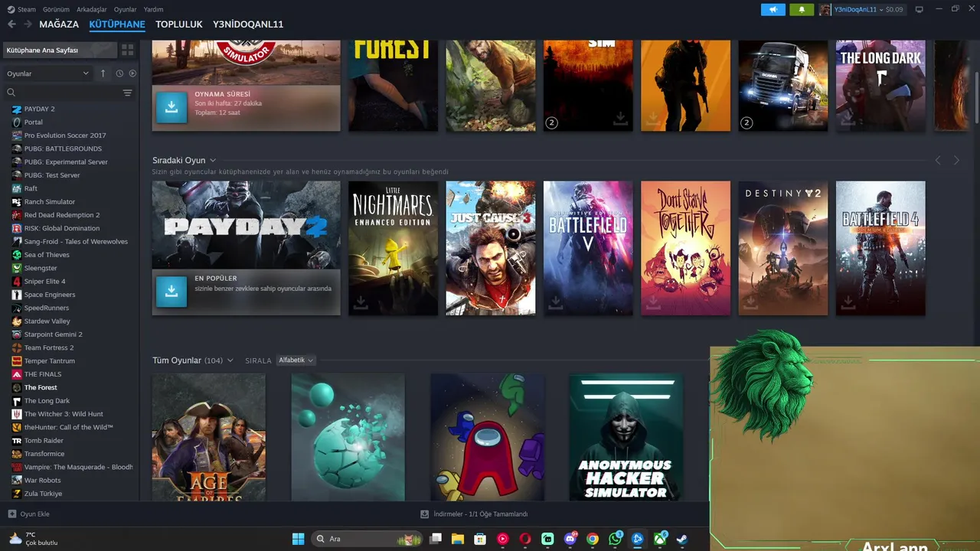Switch to the TOPLULUK tab

click(179, 24)
